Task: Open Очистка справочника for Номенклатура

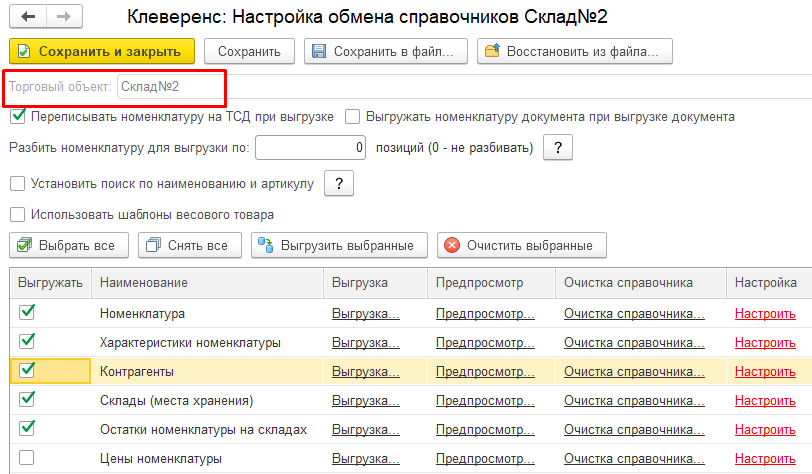Action: click(x=634, y=314)
